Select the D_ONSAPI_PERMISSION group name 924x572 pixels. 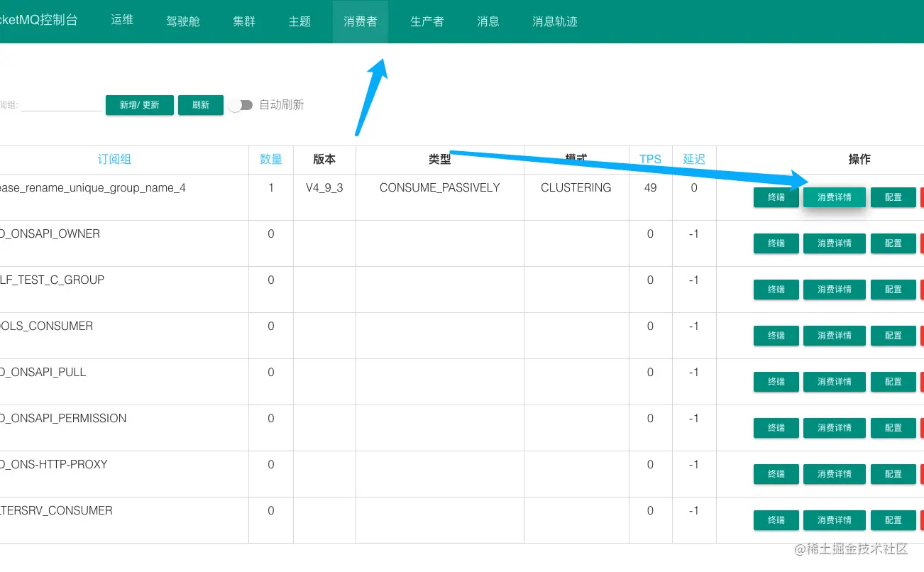pyautogui.click(x=63, y=419)
